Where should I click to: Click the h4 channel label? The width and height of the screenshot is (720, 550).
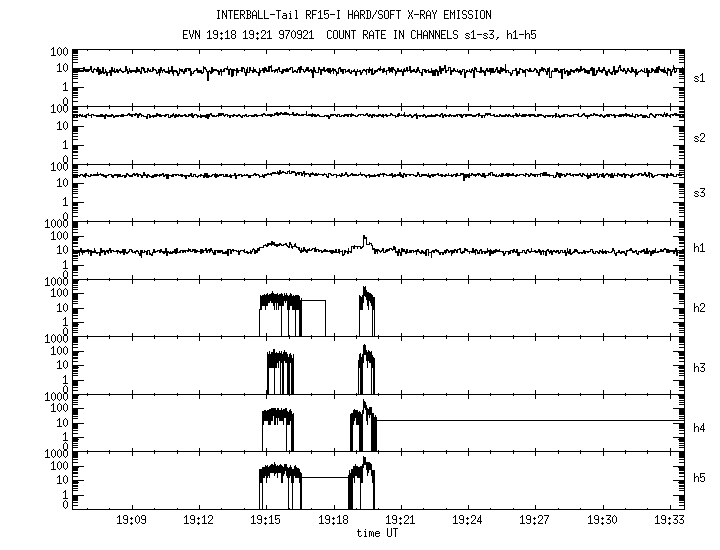(x=701, y=428)
